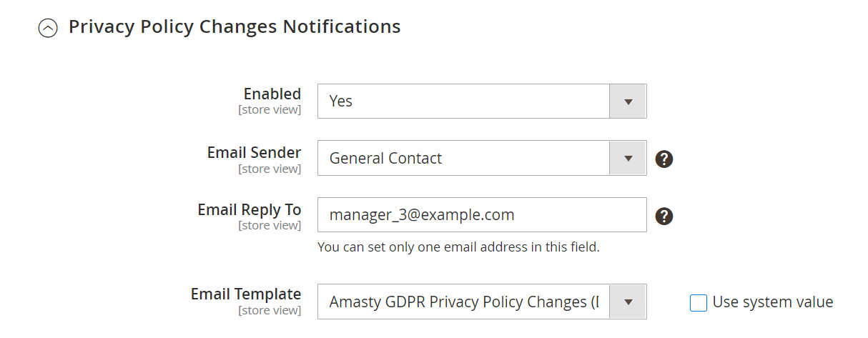Show help tooltip icon beside Email Reply To

tap(664, 216)
